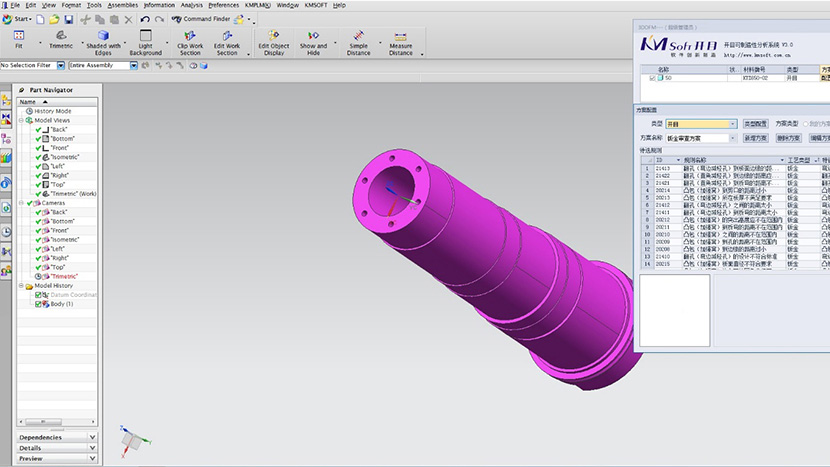Image resolution: width=830 pixels, height=467 pixels.
Task: Open the Clip Work Section tool
Action: (189, 38)
